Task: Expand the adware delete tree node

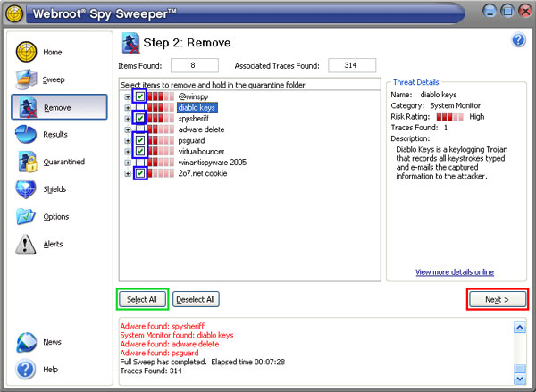Action: [128, 129]
